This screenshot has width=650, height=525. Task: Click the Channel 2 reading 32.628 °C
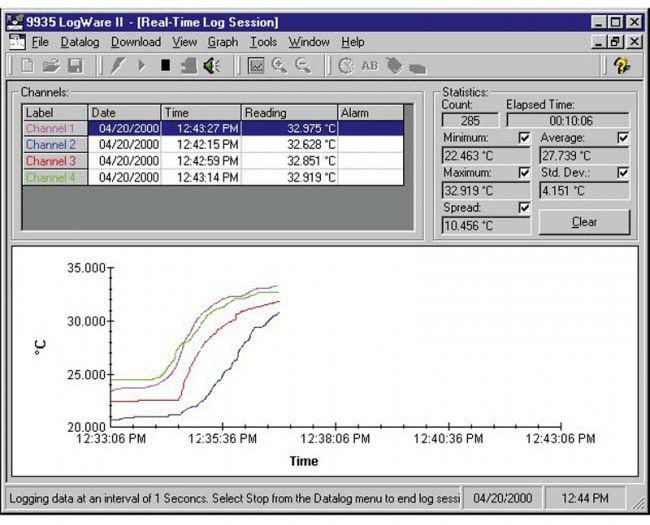coord(289,144)
